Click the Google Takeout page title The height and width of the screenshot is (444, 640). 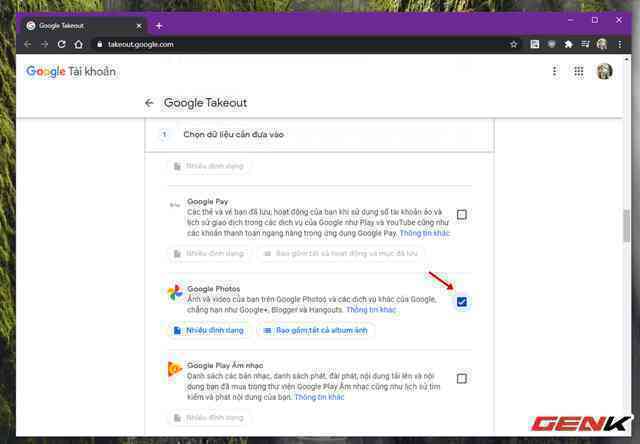pyautogui.click(x=205, y=103)
